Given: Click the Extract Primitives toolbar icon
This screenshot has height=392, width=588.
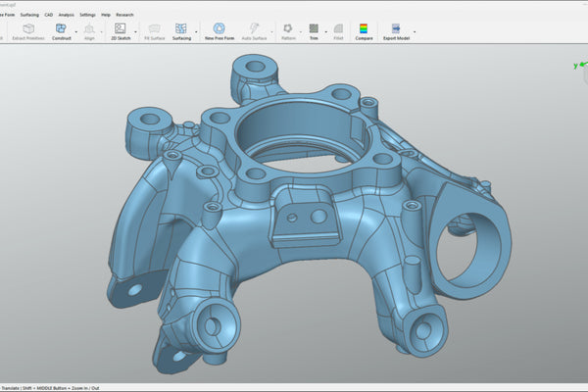Looking at the screenshot, I should coord(26,29).
